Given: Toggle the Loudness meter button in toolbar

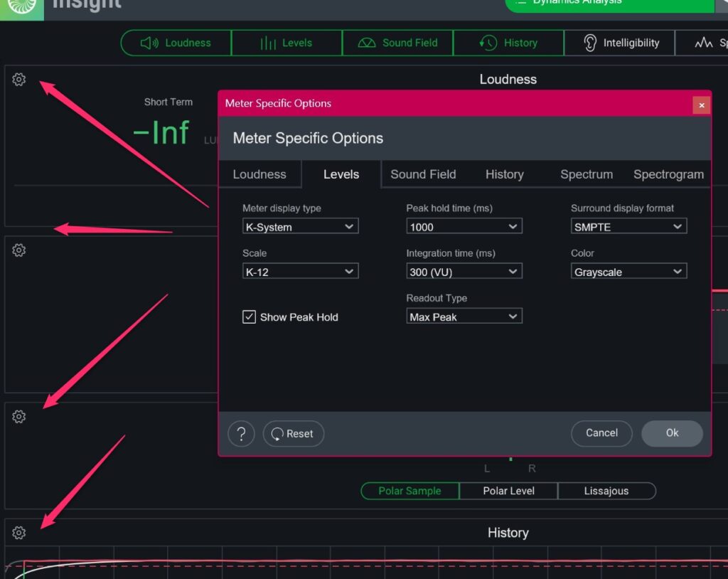Looking at the screenshot, I should (x=176, y=43).
